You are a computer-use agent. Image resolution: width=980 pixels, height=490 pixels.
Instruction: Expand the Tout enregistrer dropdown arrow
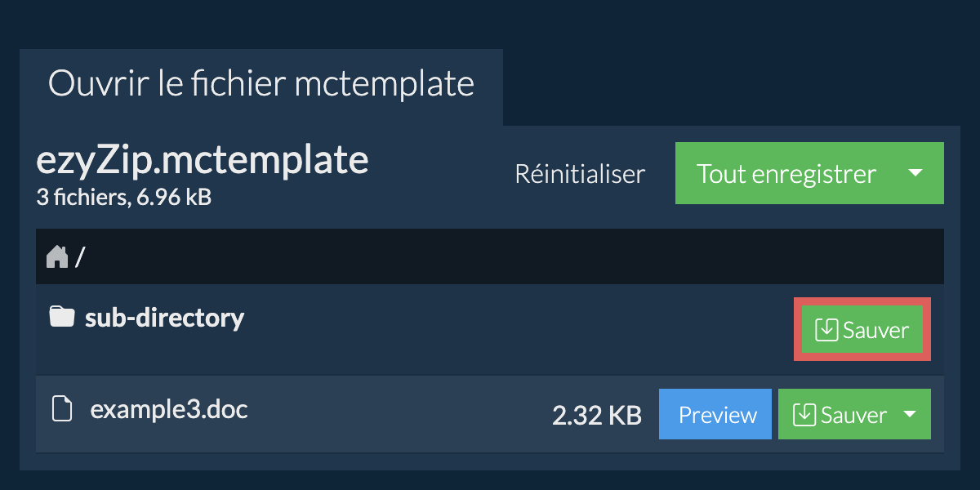pos(915,173)
